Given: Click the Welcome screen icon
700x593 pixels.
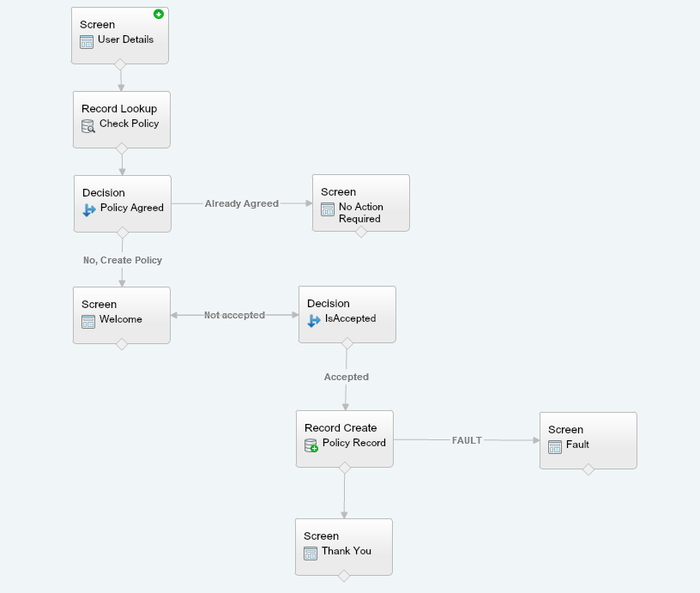Looking at the screenshot, I should point(88,321).
